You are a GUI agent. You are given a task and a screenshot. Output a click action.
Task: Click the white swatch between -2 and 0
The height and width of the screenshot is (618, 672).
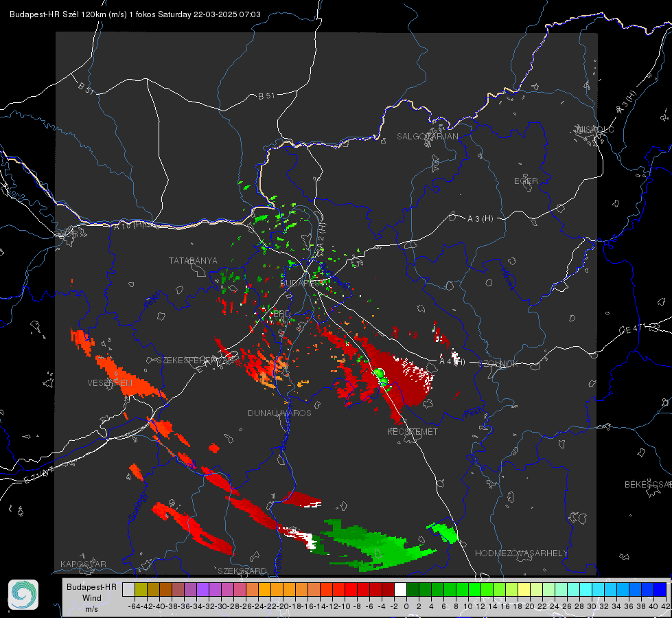click(400, 589)
